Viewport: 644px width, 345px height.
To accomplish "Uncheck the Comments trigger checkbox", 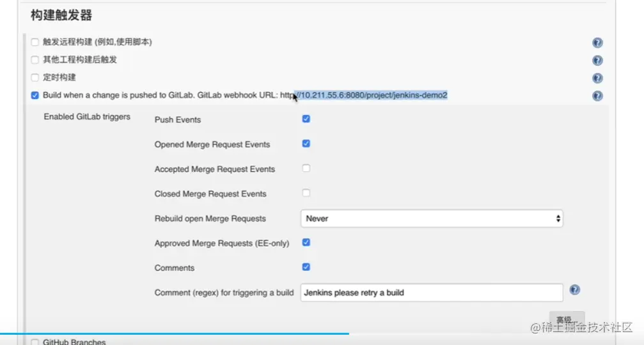I will pos(306,267).
